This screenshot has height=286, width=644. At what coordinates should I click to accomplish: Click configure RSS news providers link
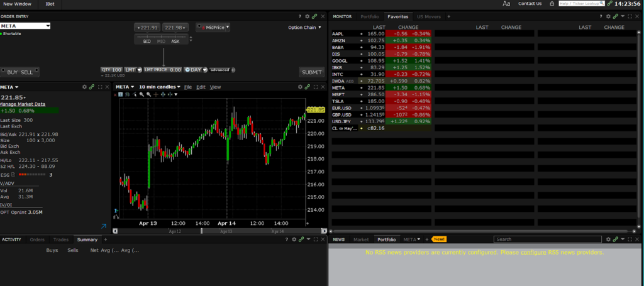(x=533, y=252)
